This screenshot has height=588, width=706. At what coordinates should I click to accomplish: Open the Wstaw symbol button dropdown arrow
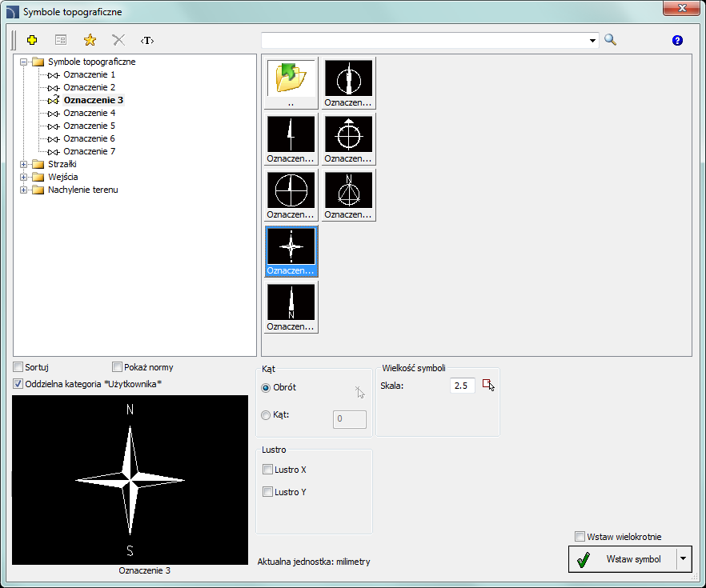pos(684,558)
